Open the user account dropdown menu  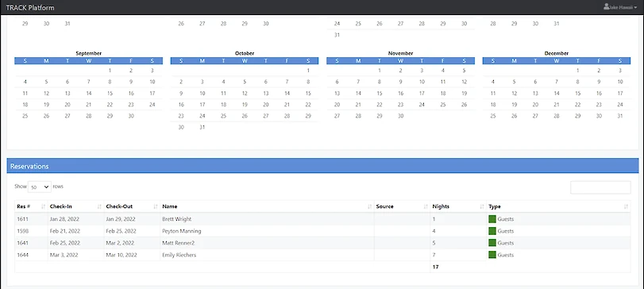(x=620, y=7)
